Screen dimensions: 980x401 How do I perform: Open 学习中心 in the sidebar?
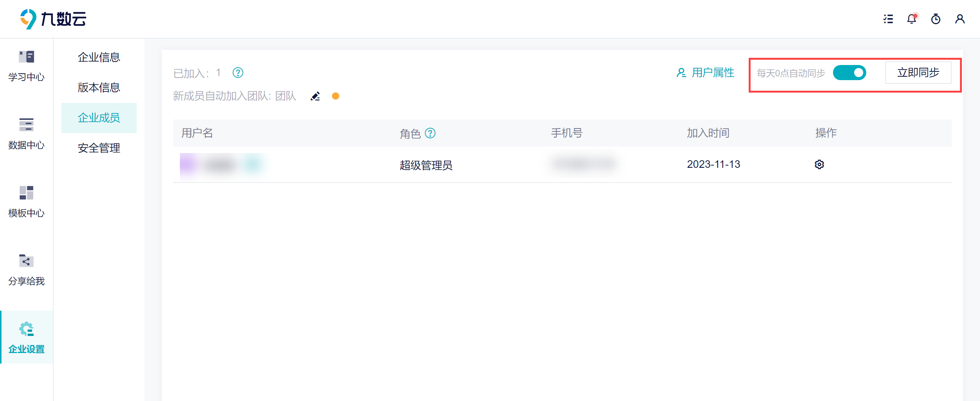tap(26, 66)
